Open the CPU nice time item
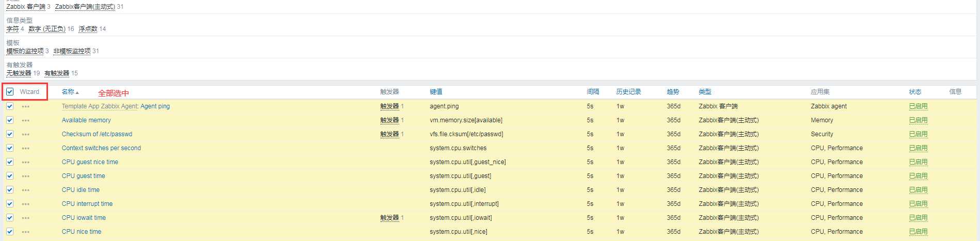 pos(82,232)
